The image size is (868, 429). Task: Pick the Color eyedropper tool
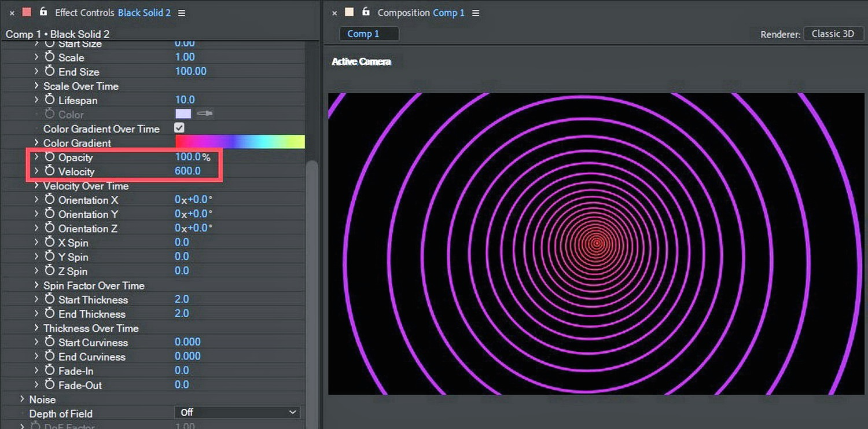(205, 114)
